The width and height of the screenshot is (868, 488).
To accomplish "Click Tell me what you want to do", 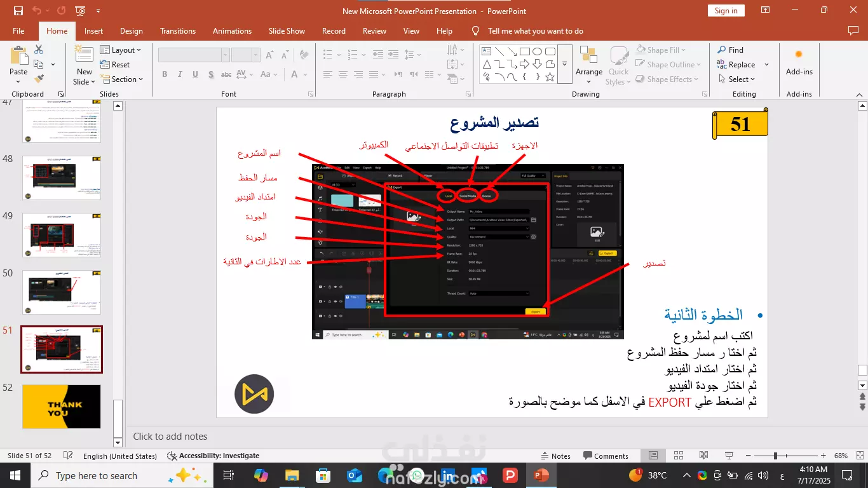I will pos(535,31).
